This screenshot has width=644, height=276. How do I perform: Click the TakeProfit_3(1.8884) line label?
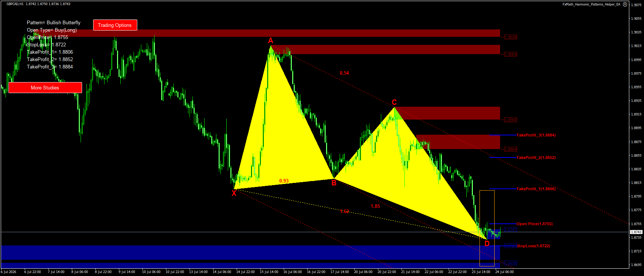pyautogui.click(x=536, y=135)
